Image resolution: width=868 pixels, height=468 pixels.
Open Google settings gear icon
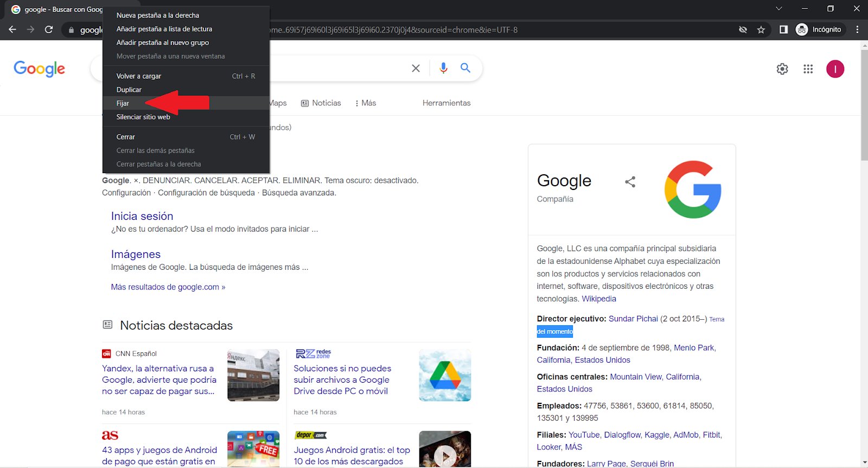782,69
